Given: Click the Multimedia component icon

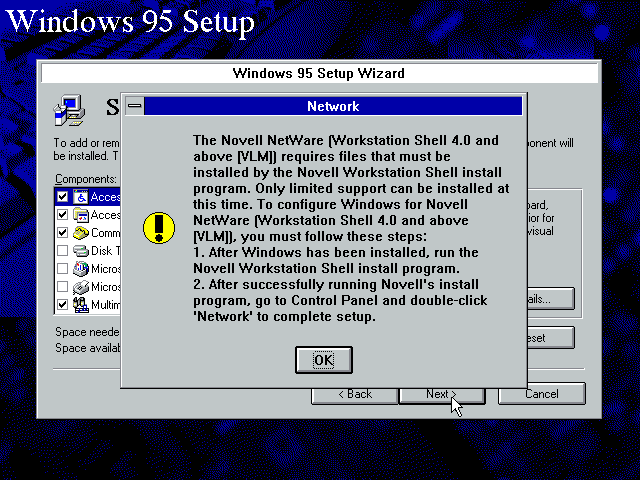Looking at the screenshot, I should [81, 304].
